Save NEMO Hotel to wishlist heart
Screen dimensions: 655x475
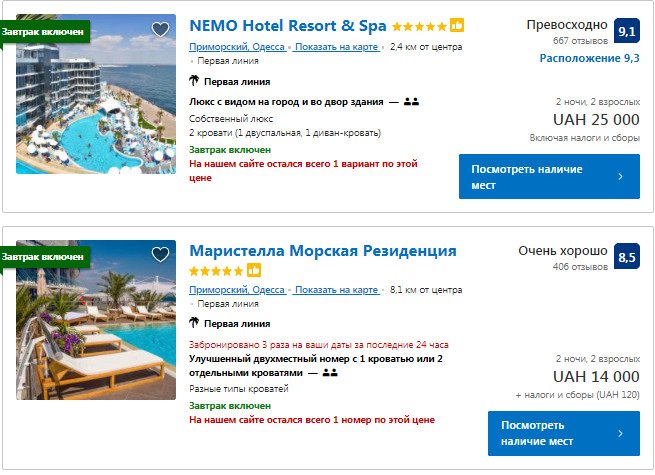(160, 29)
